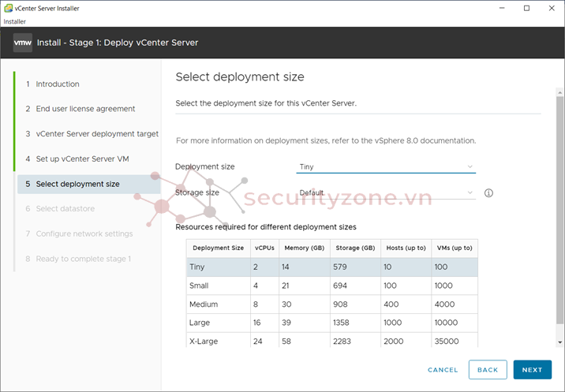The height and width of the screenshot is (392, 565).
Task: Select step 5 Select deployment size
Action: [x=88, y=184]
